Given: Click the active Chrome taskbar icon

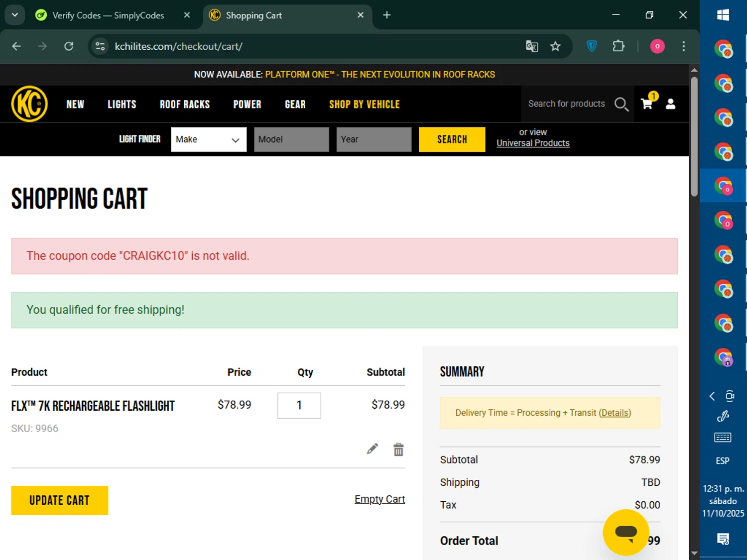Looking at the screenshot, I should (724, 186).
